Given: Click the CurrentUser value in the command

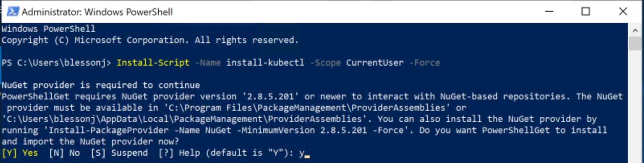Looking at the screenshot, I should click(374, 63).
